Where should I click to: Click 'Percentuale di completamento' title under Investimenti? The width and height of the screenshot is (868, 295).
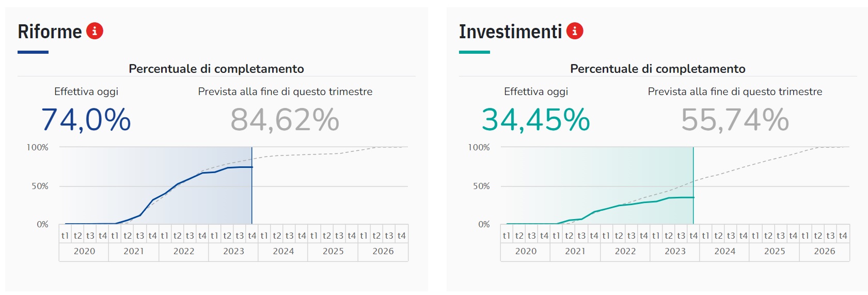click(658, 69)
